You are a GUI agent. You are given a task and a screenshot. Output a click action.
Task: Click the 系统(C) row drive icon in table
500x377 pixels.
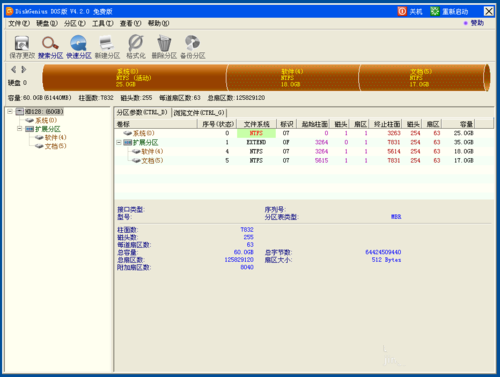128,133
